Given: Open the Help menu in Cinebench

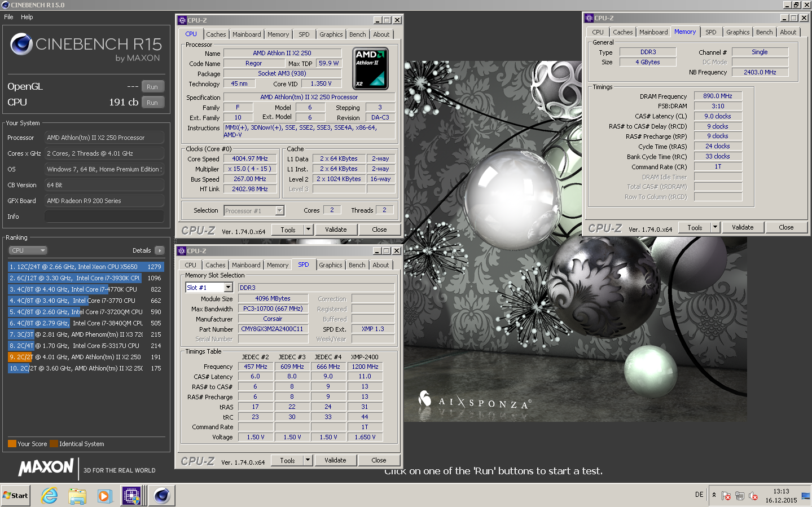Looking at the screenshot, I should 27,17.
